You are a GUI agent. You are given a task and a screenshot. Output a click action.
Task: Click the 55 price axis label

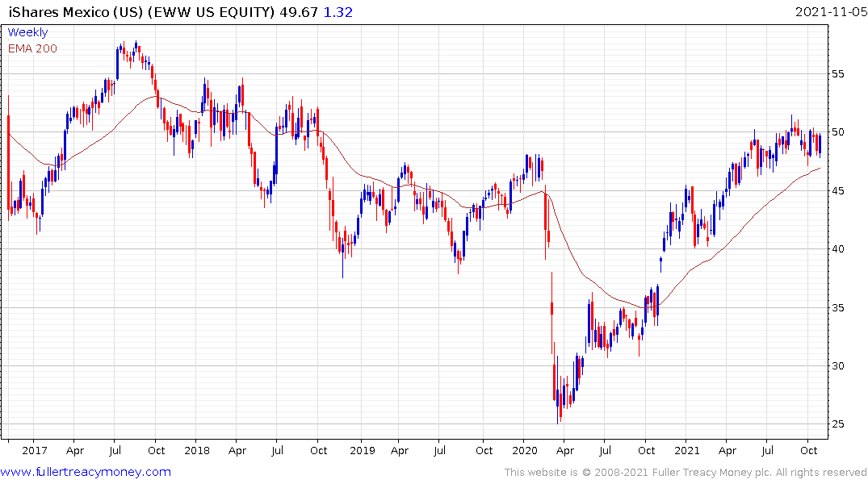[838, 74]
